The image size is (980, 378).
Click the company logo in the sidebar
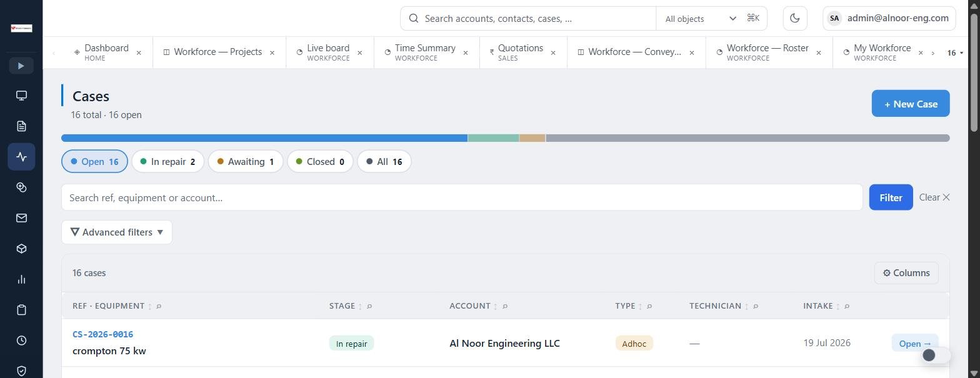coord(21,28)
